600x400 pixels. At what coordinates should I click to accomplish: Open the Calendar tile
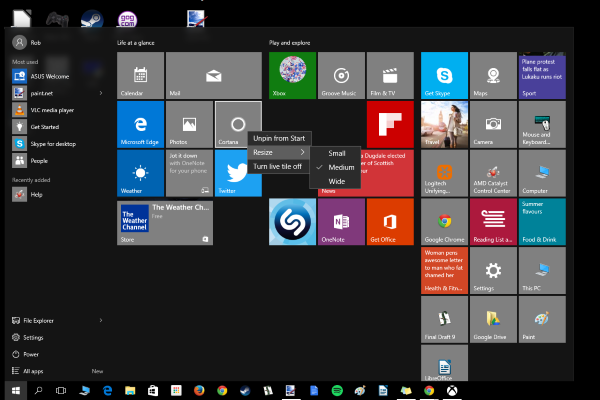(x=140, y=75)
